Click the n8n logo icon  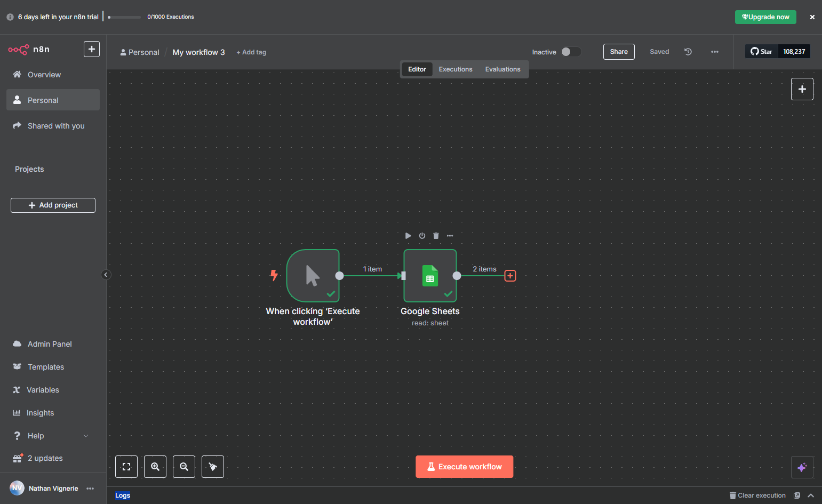click(x=19, y=50)
